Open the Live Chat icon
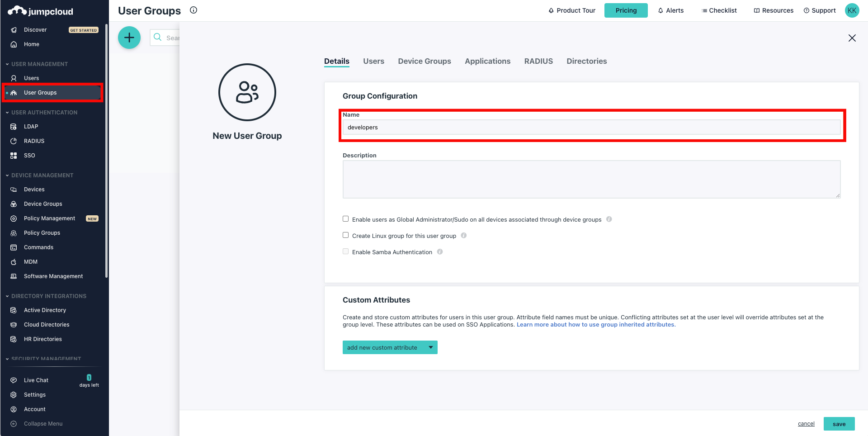 click(14, 380)
